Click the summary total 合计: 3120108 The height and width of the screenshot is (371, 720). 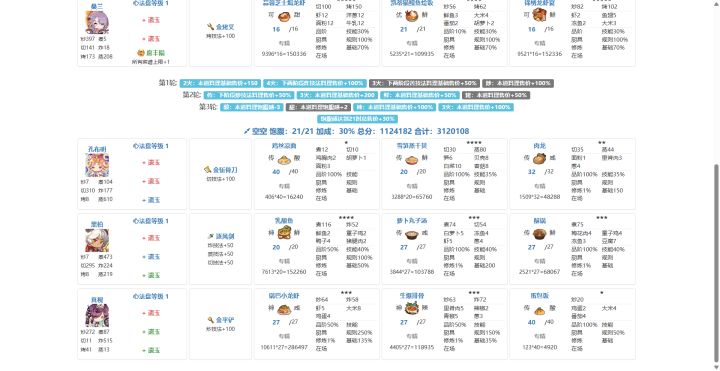click(442, 131)
